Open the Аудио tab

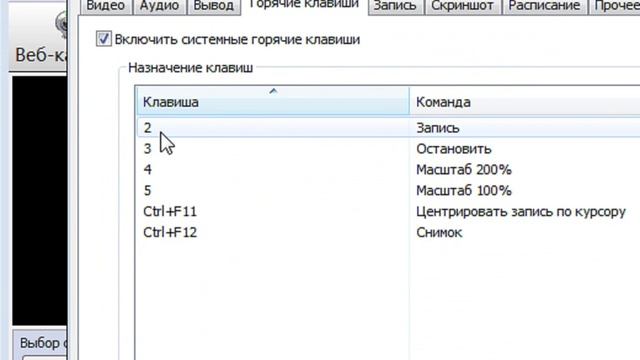point(159,6)
